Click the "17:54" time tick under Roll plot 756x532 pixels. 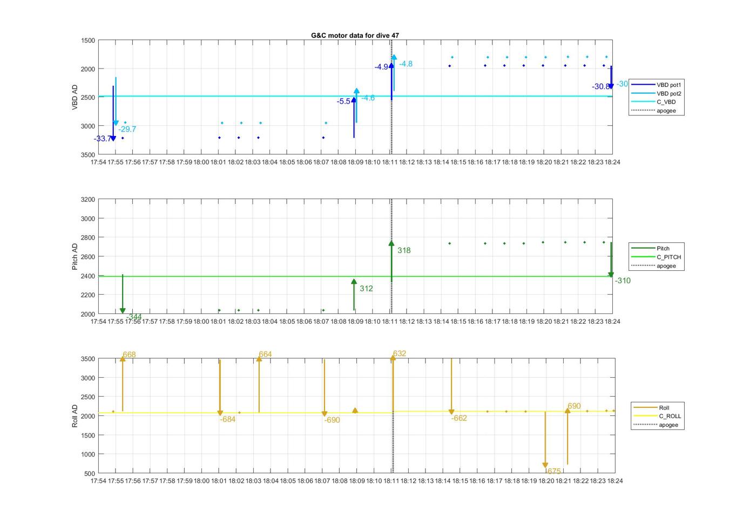tap(98, 481)
